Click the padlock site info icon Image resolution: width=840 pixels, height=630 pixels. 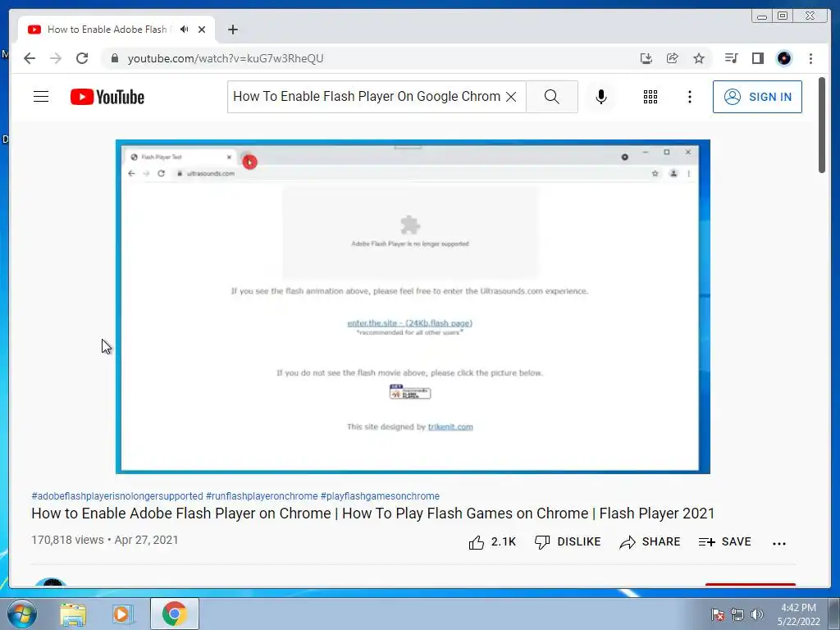click(x=115, y=58)
